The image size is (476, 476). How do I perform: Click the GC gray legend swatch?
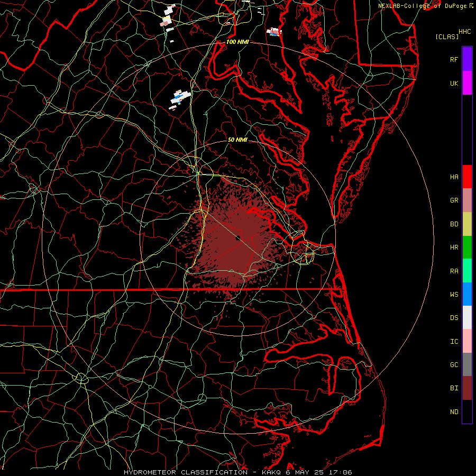467,364
